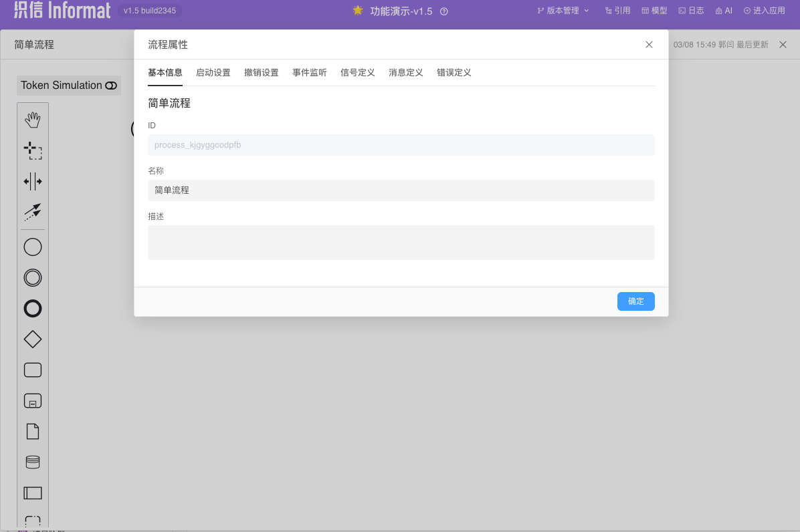Click the 确定 button
The image size is (800, 532).
tap(635, 301)
